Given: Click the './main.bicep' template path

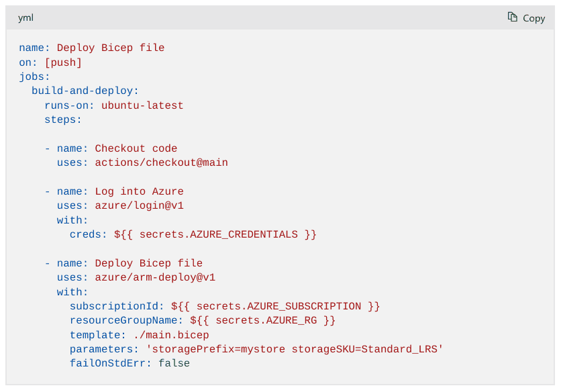Looking at the screenshot, I should (170, 335).
